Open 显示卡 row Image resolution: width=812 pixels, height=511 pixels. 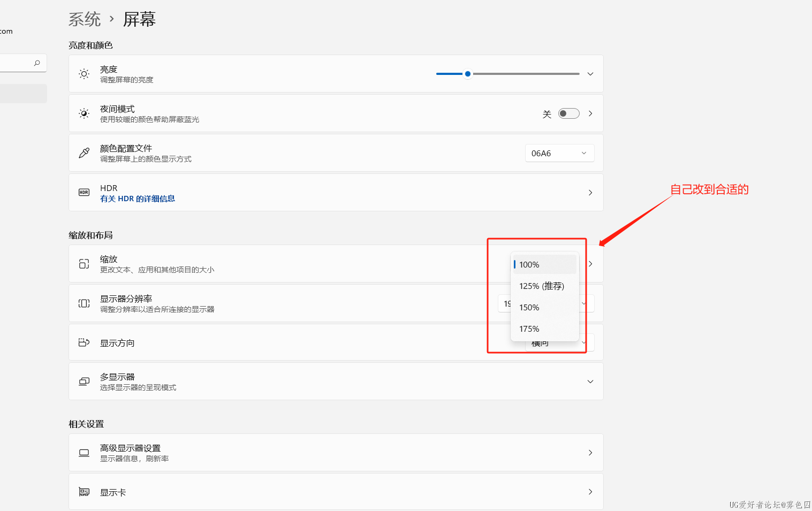pyautogui.click(x=336, y=492)
